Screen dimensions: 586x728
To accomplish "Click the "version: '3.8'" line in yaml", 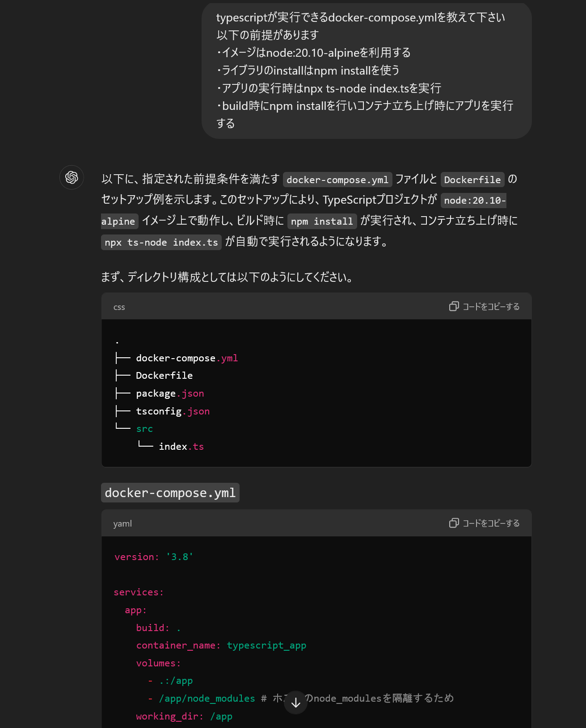I will click(x=154, y=557).
